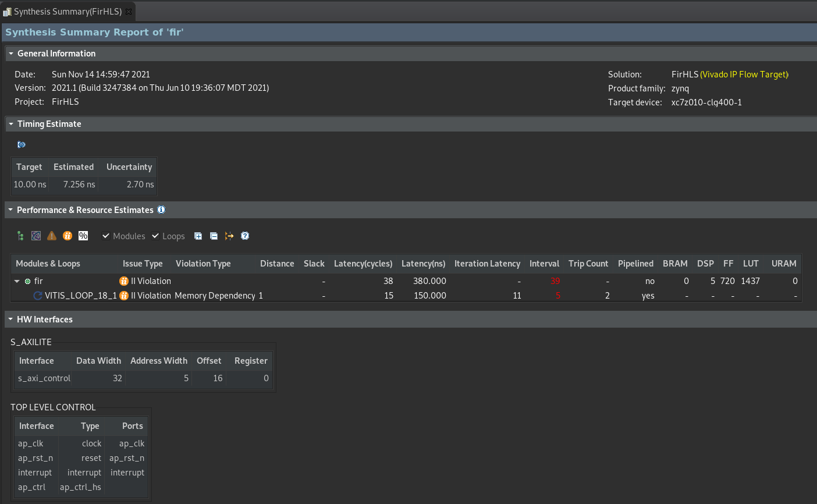Click the orange warning triangle toolbar icon
The image size is (817, 504).
52,236
